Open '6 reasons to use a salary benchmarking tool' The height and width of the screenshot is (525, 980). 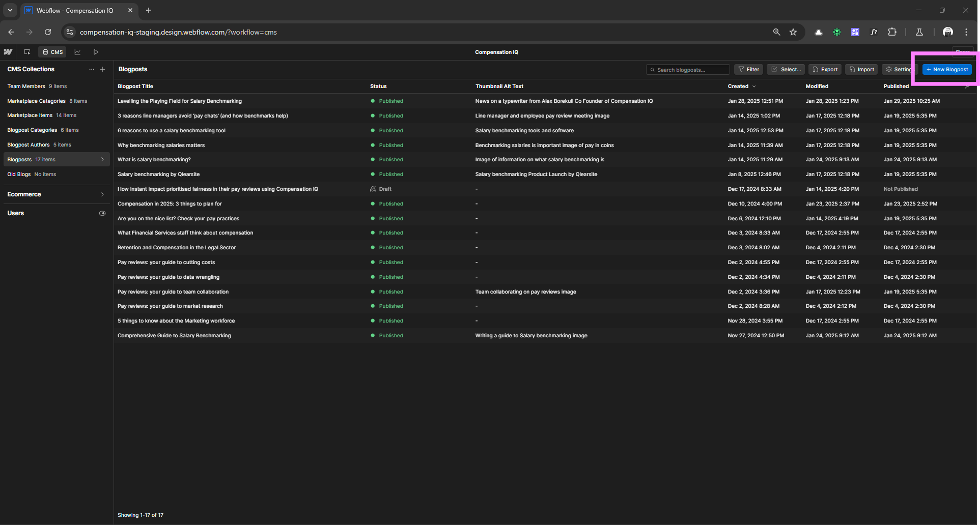coord(172,131)
